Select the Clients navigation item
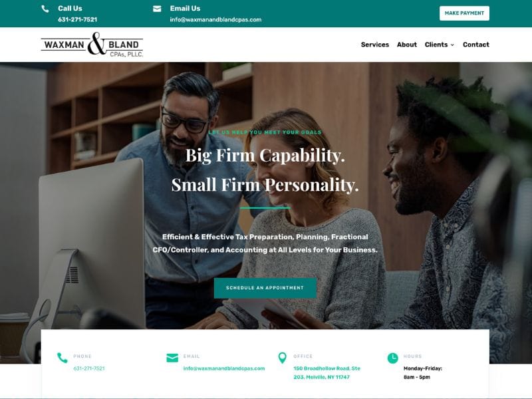 (436, 45)
